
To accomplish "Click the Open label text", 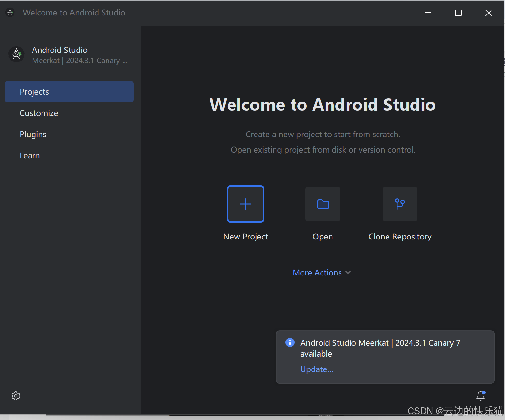I will click(x=323, y=237).
